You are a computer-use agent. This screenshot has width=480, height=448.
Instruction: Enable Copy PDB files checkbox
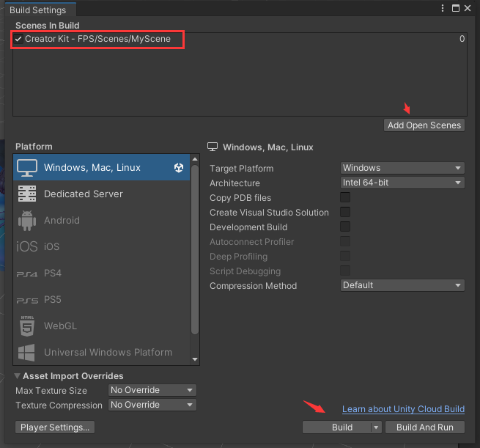coord(345,197)
